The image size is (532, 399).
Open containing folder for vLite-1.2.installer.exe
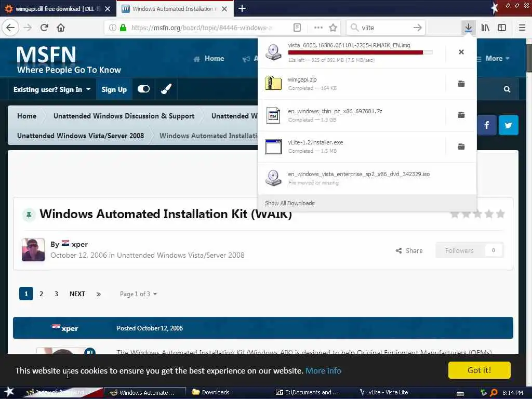pyautogui.click(x=461, y=147)
